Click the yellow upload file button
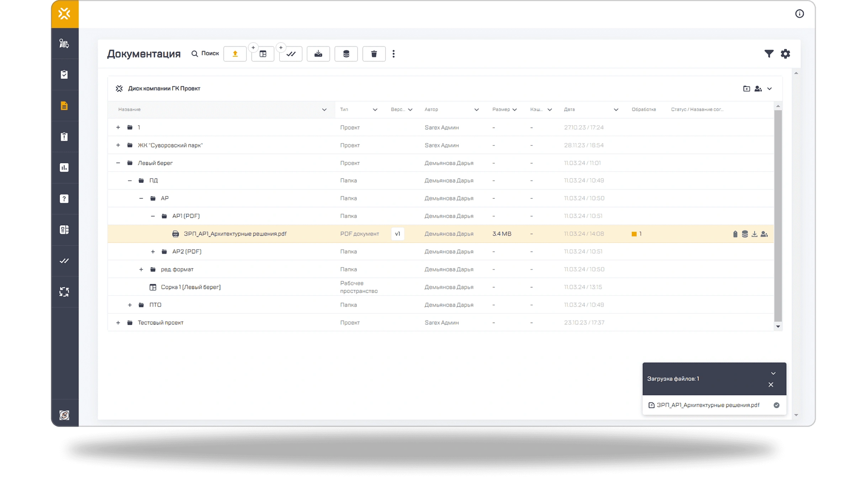The image size is (868, 485). [235, 54]
